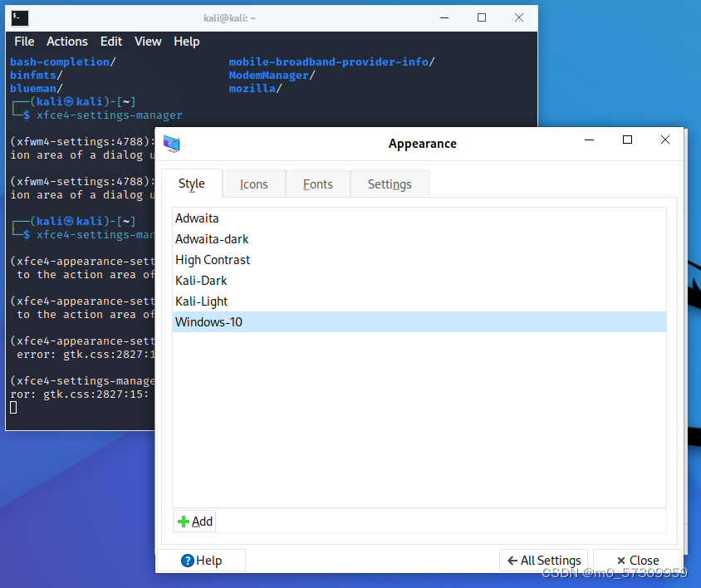
Task: Click the X icon on Close button
Action: [621, 561]
